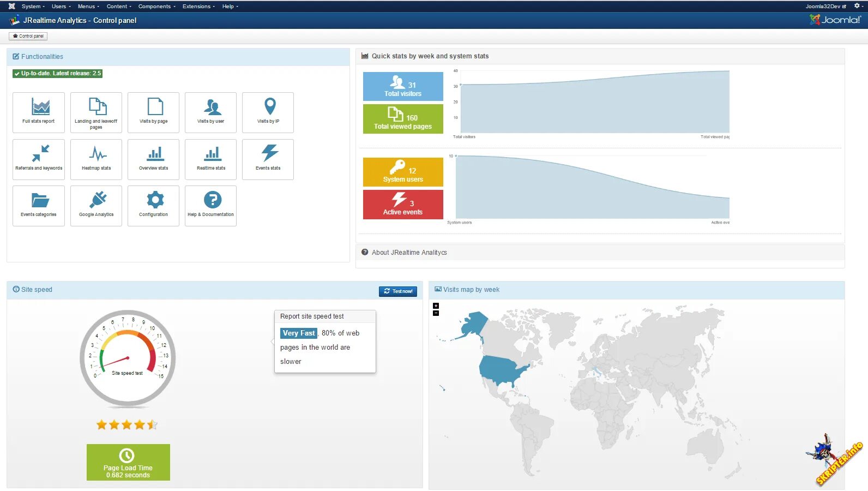Zoom in on the visits map
The image size is (868, 491).
(436, 306)
